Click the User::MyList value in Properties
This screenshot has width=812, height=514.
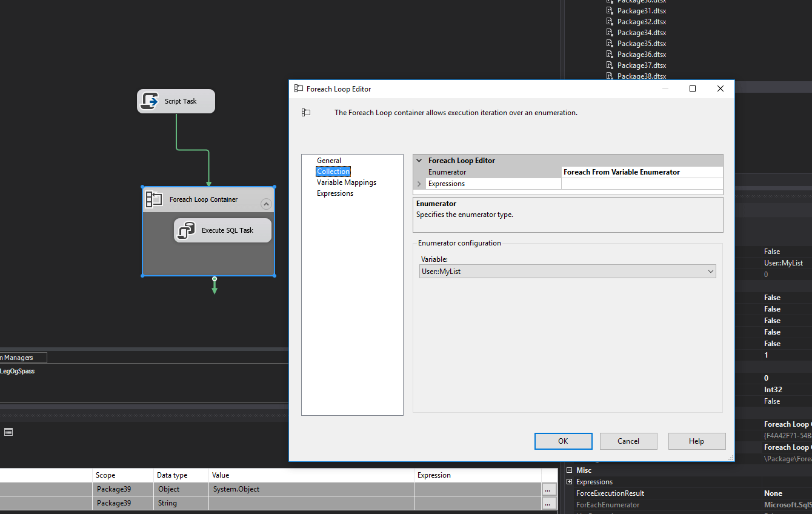[784, 263]
